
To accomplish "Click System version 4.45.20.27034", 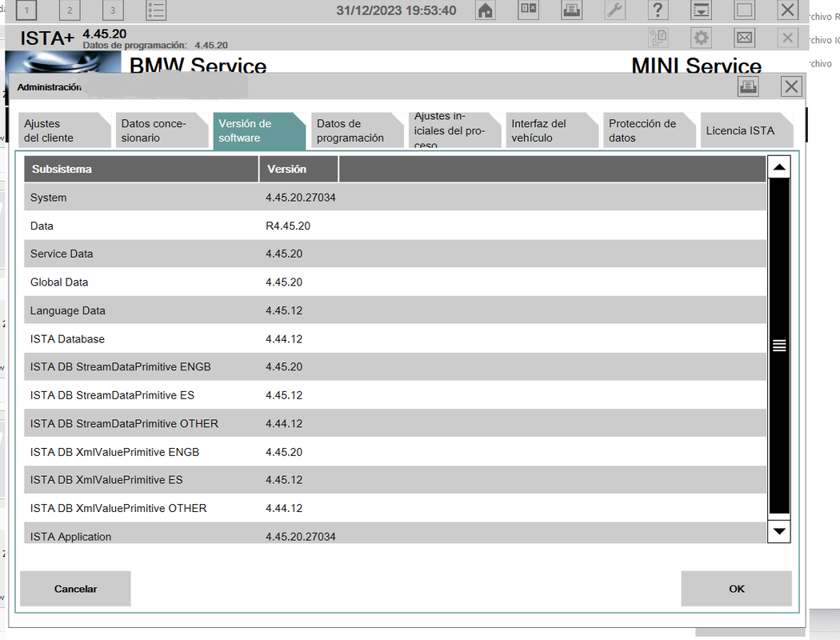I will 301,198.
